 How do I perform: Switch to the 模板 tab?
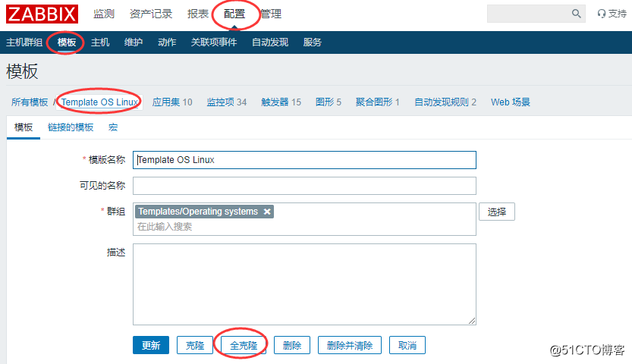[24, 127]
